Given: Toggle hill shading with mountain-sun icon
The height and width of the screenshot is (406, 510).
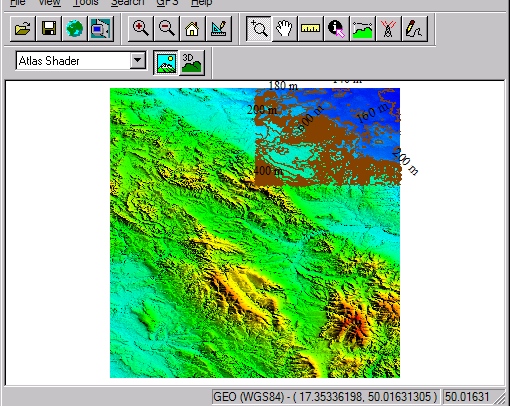Looking at the screenshot, I should (166, 63).
